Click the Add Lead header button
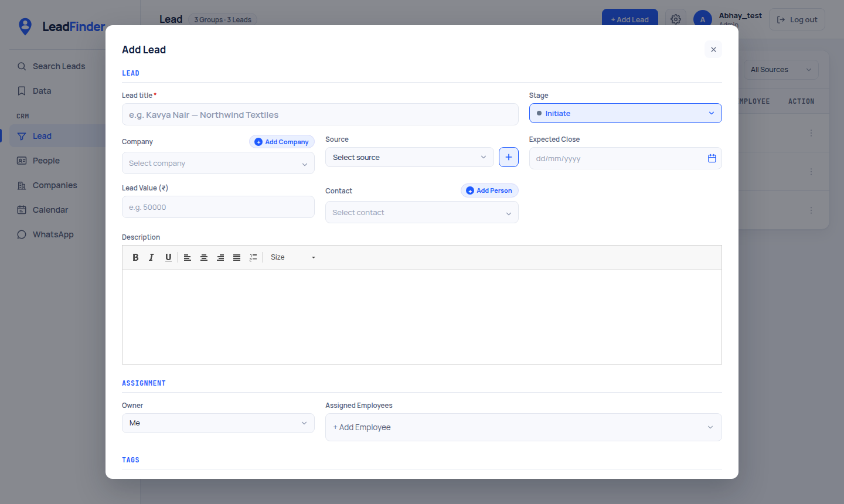 (x=630, y=19)
